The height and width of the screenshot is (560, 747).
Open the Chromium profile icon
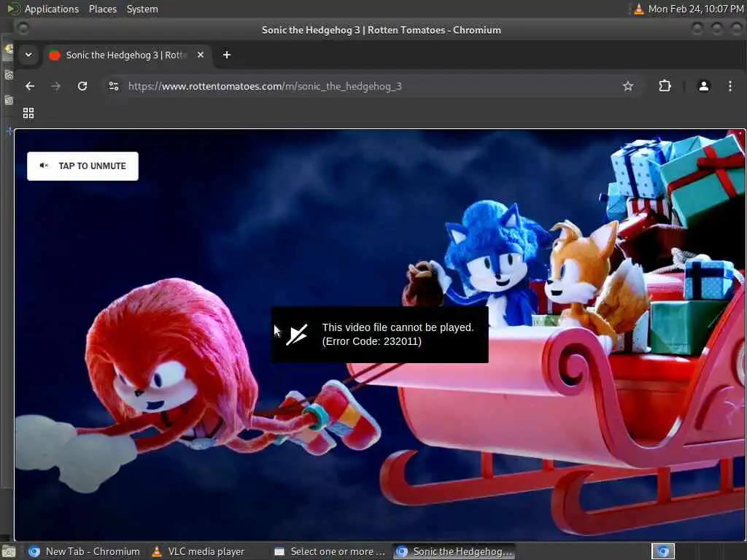[x=704, y=86]
